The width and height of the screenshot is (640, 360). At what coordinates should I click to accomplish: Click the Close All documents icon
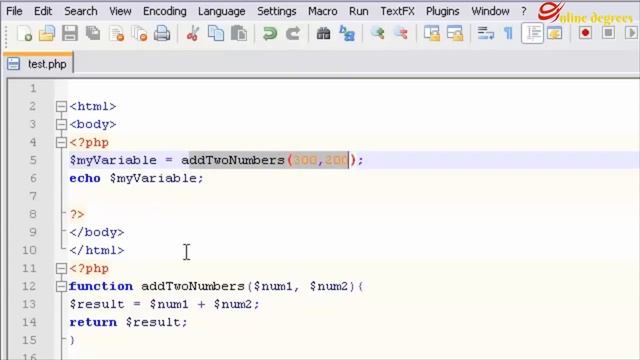[140, 33]
